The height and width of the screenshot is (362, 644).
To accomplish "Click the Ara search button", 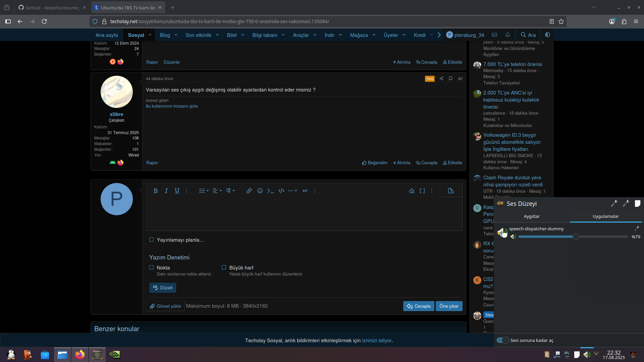I will click(528, 35).
